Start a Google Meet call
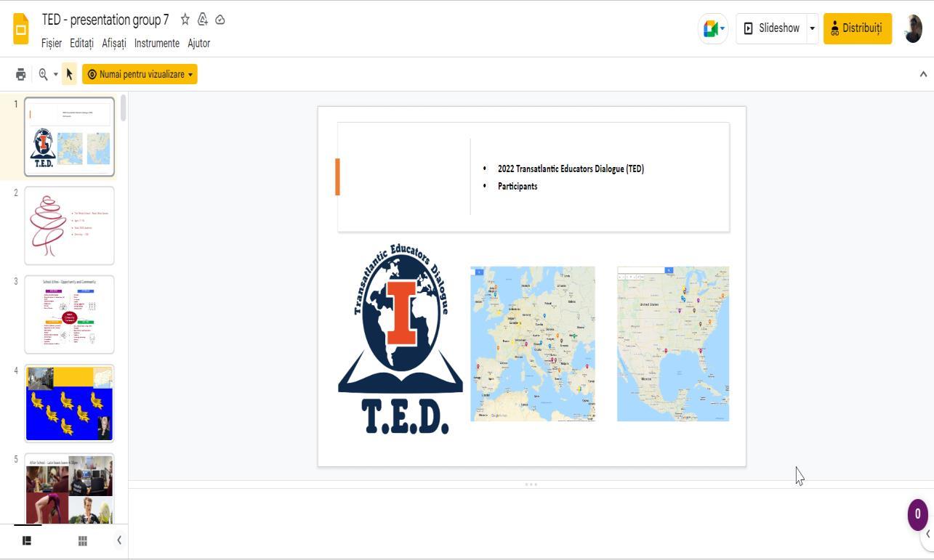This screenshot has width=934, height=560. point(713,28)
